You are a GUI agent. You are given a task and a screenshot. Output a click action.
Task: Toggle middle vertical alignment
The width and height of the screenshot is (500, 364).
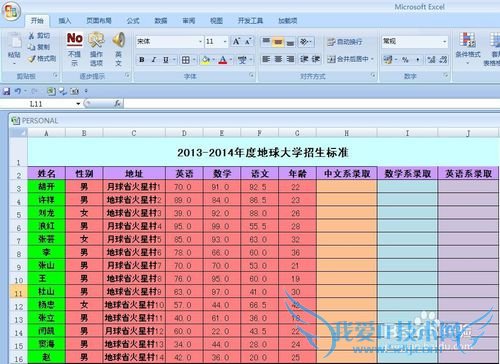(278, 41)
